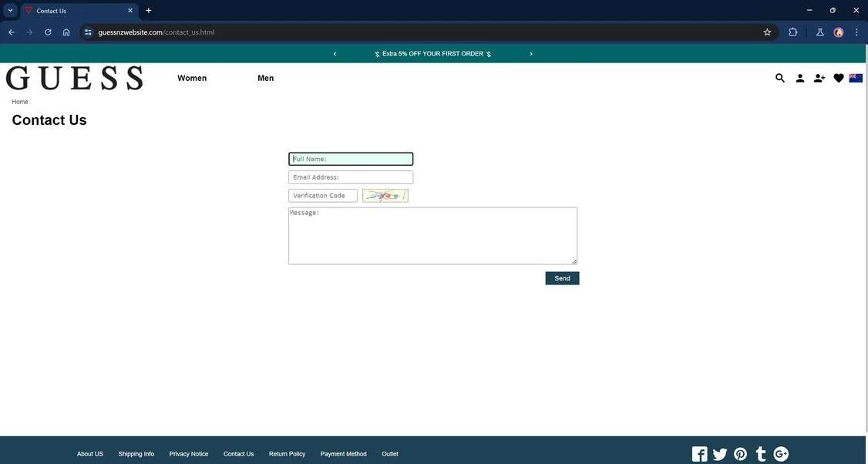Expand the tab search dropdown
The image size is (868, 464).
click(x=10, y=11)
